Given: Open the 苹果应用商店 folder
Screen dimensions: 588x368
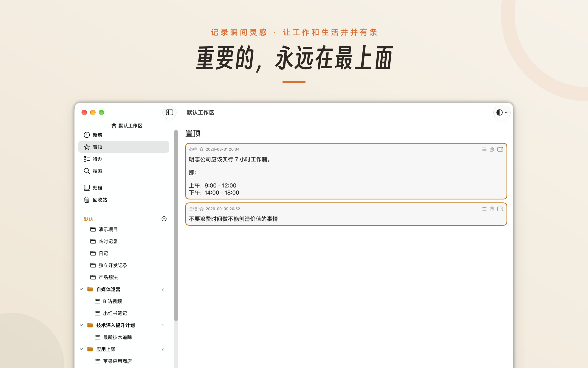Looking at the screenshot, I should tap(124, 361).
